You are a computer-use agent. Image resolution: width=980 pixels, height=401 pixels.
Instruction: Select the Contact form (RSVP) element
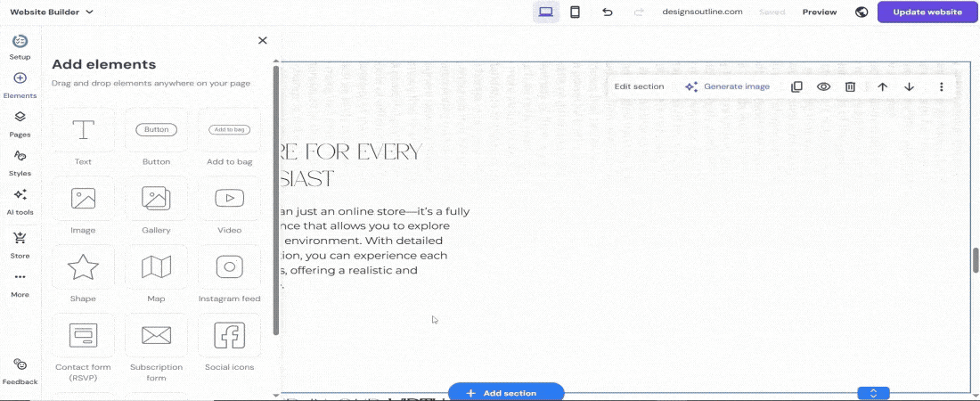[83, 348]
